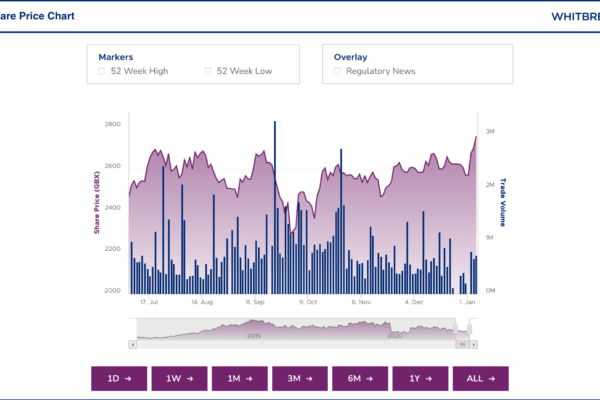
Task: Click navigator scrollbar right arrow
Action: click(x=472, y=344)
